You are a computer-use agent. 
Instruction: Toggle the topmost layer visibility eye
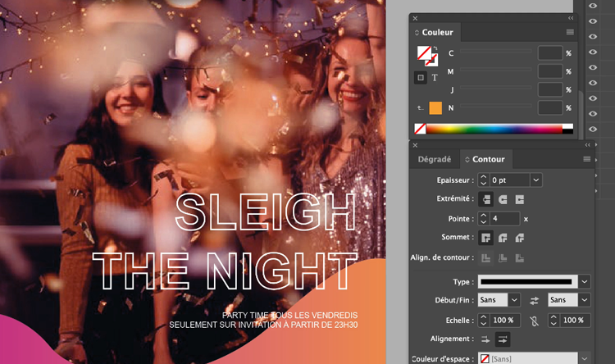[593, 7]
